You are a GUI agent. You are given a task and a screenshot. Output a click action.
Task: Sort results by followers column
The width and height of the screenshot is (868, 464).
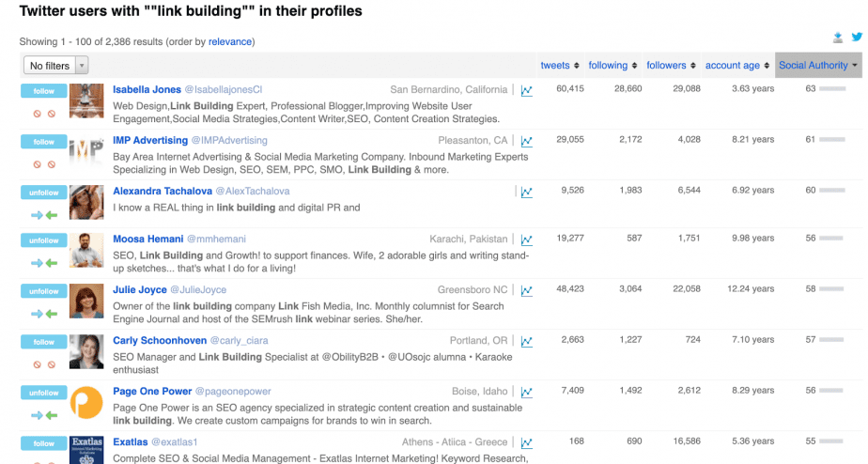click(x=671, y=66)
